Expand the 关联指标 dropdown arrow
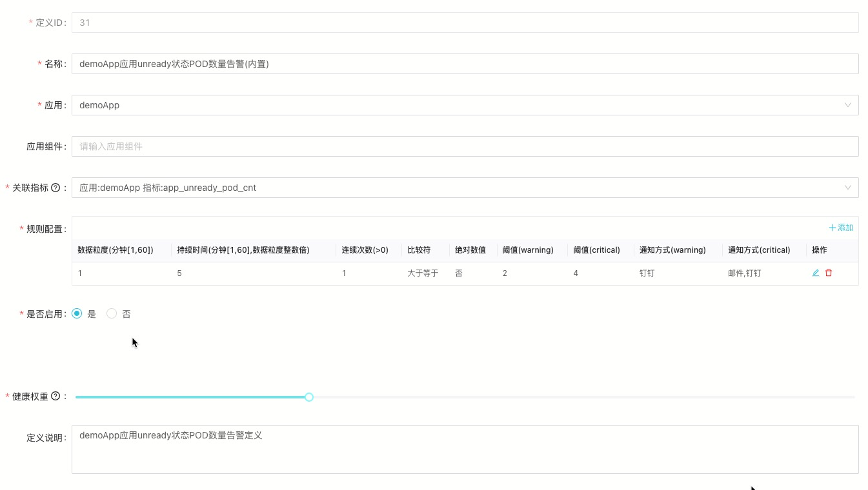The height and width of the screenshot is (490, 868). tap(847, 188)
